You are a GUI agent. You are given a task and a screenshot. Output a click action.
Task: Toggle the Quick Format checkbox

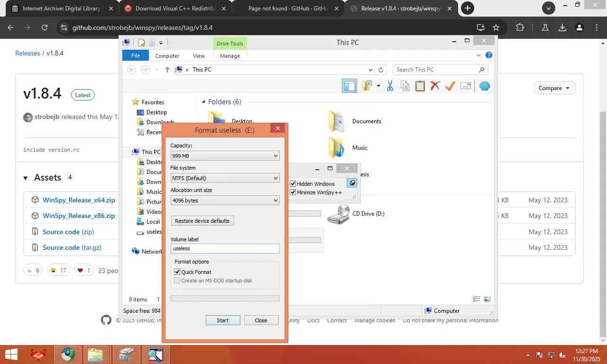coord(177,272)
